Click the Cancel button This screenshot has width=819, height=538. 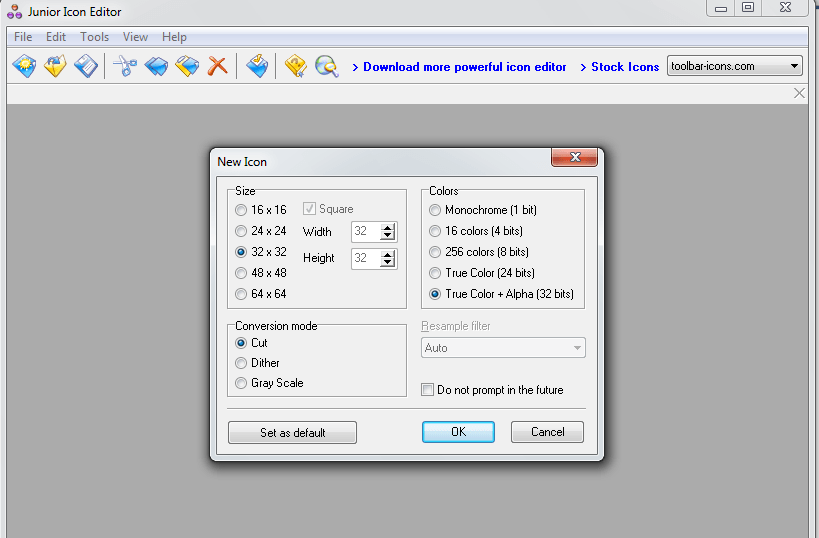tap(547, 432)
